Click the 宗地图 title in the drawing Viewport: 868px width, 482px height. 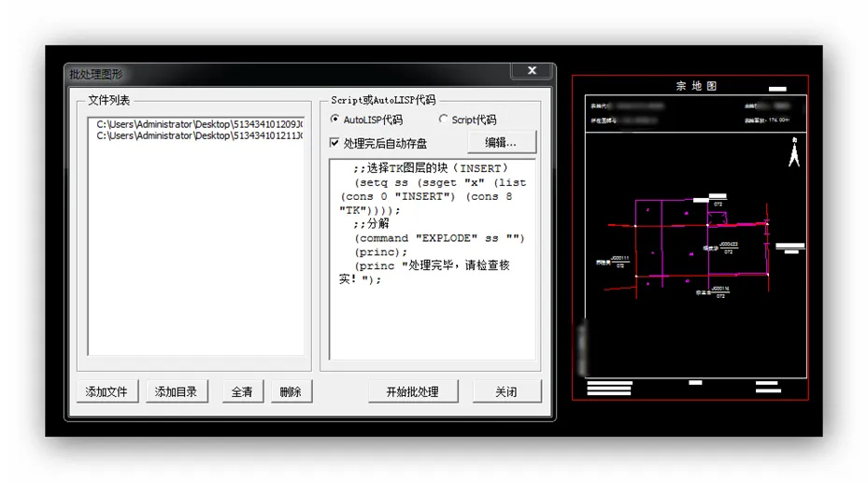(x=696, y=86)
